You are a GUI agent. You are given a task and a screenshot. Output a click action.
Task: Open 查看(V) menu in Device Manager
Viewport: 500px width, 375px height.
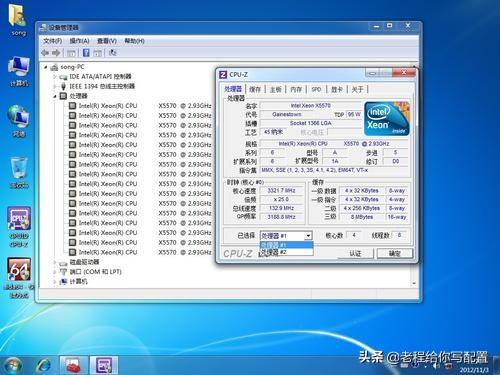107,41
